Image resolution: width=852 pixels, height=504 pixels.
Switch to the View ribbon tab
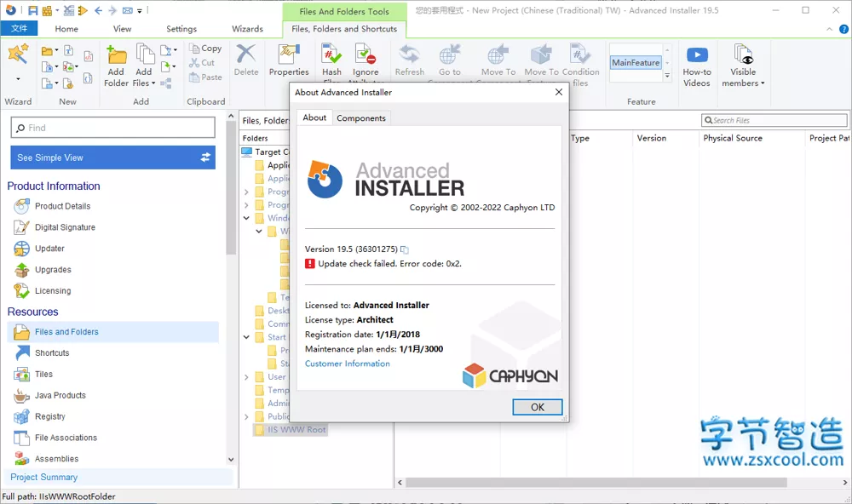(x=122, y=29)
